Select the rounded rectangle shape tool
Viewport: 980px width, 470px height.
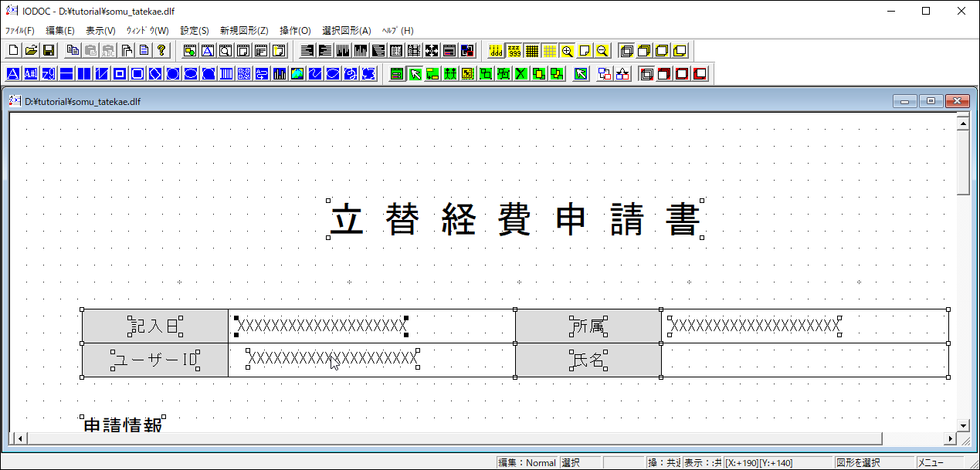[137, 74]
